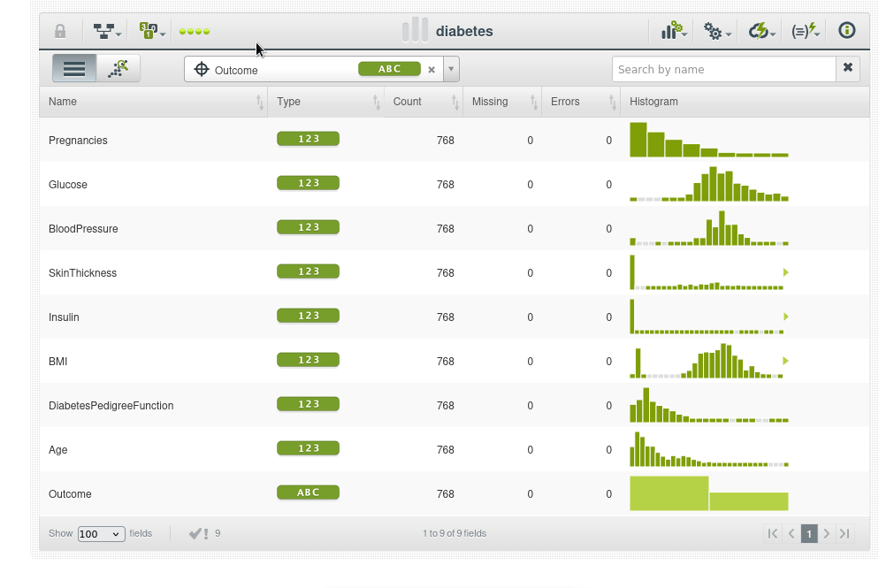Click the Outcome histogram bar chart
The width and height of the screenshot is (894, 588).
pos(708,493)
